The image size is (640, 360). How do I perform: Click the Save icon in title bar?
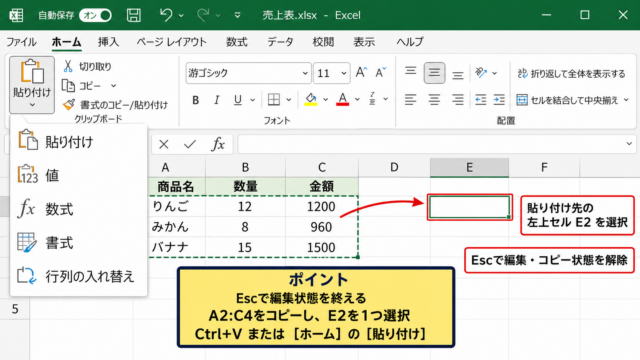pyautogui.click(x=133, y=15)
